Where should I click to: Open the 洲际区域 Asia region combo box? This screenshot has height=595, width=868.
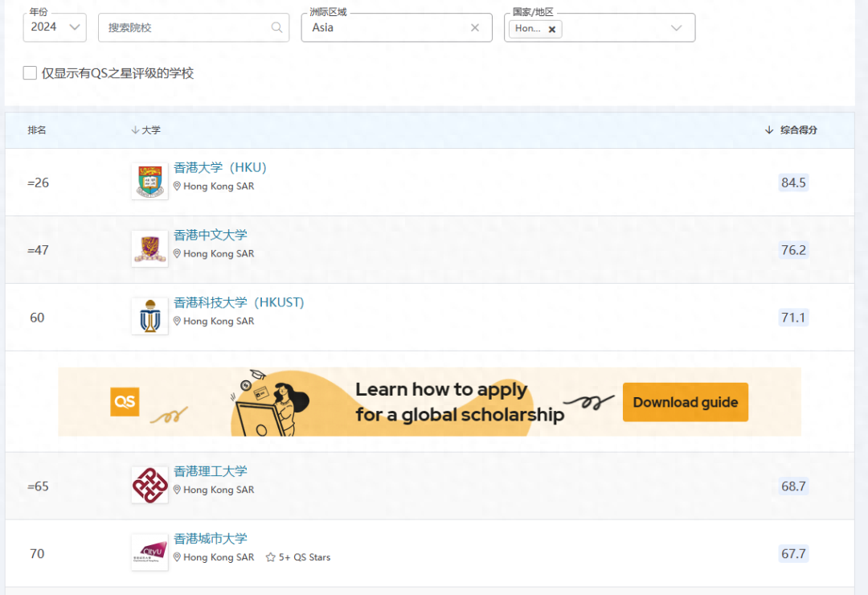click(386, 27)
